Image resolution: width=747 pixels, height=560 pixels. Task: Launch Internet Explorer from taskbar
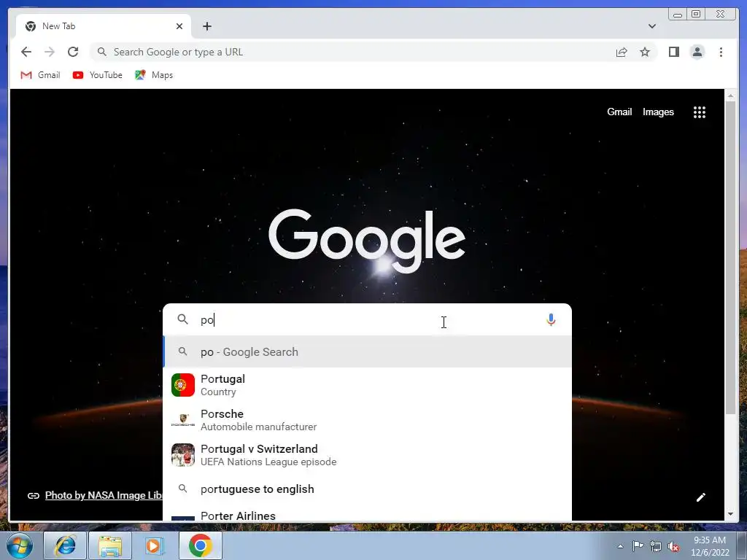(x=65, y=545)
